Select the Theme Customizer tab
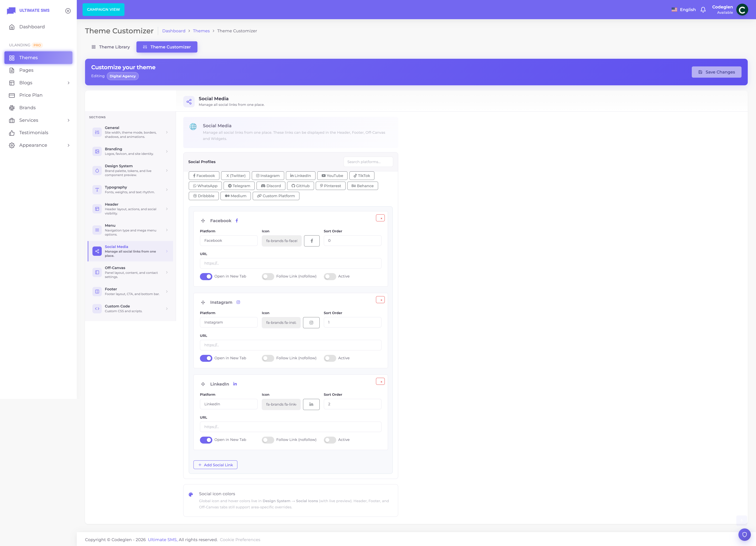The width and height of the screenshot is (756, 546). click(167, 47)
